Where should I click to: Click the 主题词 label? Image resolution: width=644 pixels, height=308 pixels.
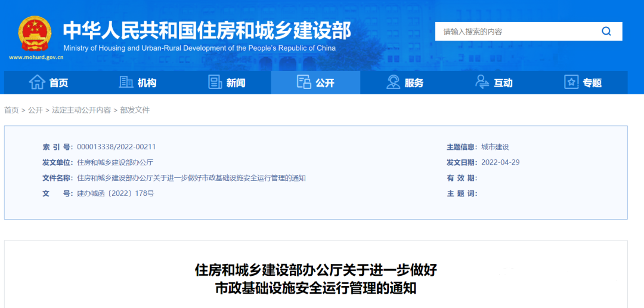[463, 193]
